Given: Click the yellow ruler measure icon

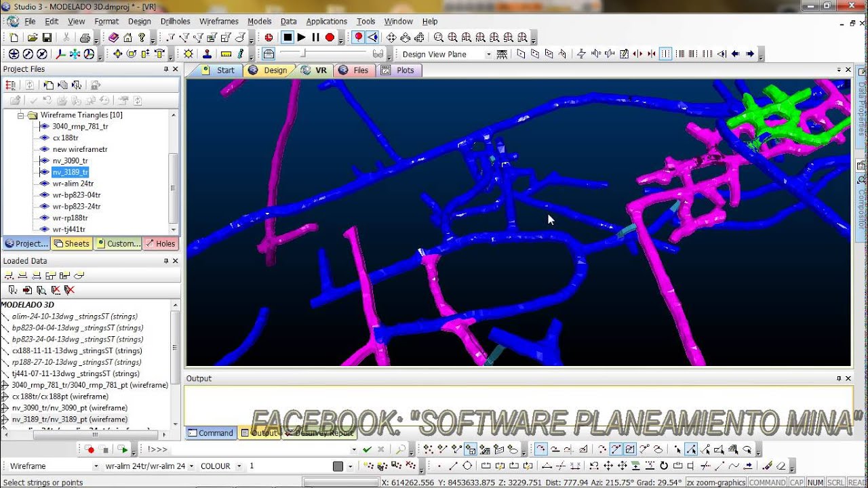Looking at the screenshot, I should tap(226, 54).
